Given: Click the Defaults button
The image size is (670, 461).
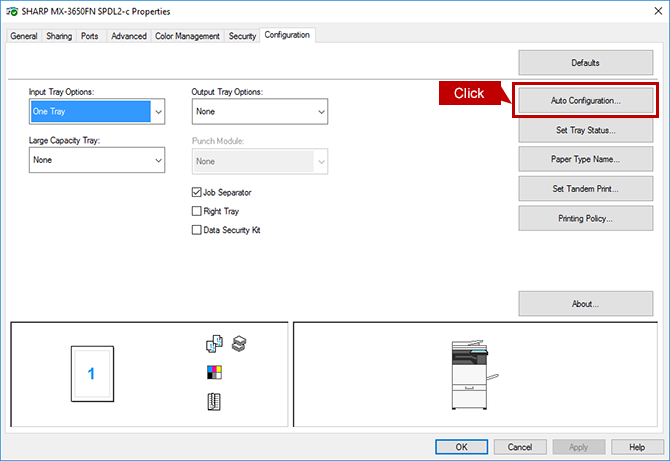Looking at the screenshot, I should point(586,63).
